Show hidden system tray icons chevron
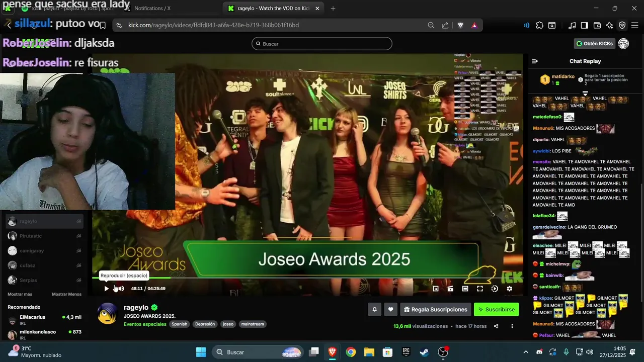Viewport: 644px width, 362px height. tap(526, 352)
